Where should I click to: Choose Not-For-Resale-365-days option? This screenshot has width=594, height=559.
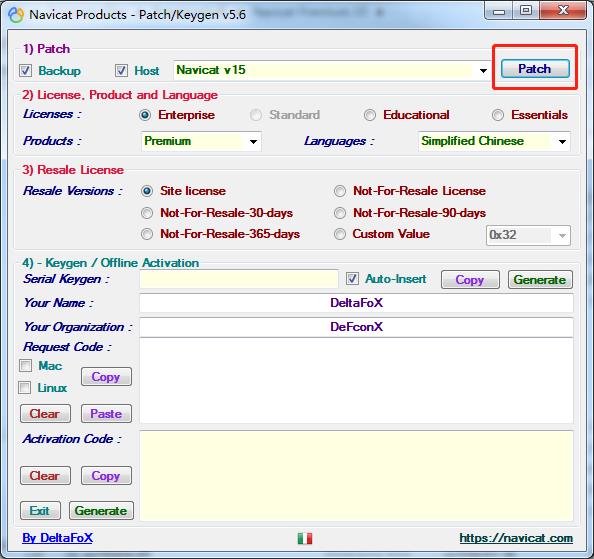(x=147, y=234)
